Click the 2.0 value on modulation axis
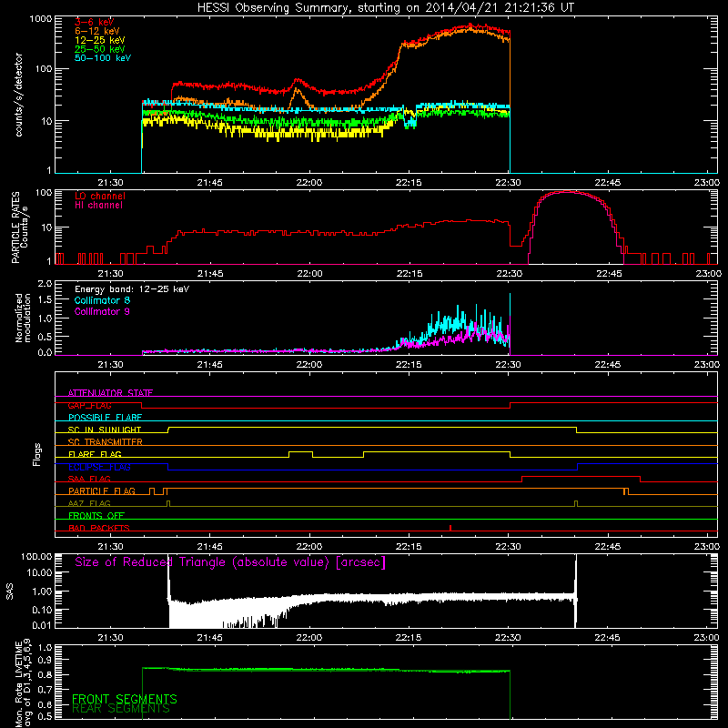Viewport: 728px width, 728px height. (x=45, y=283)
